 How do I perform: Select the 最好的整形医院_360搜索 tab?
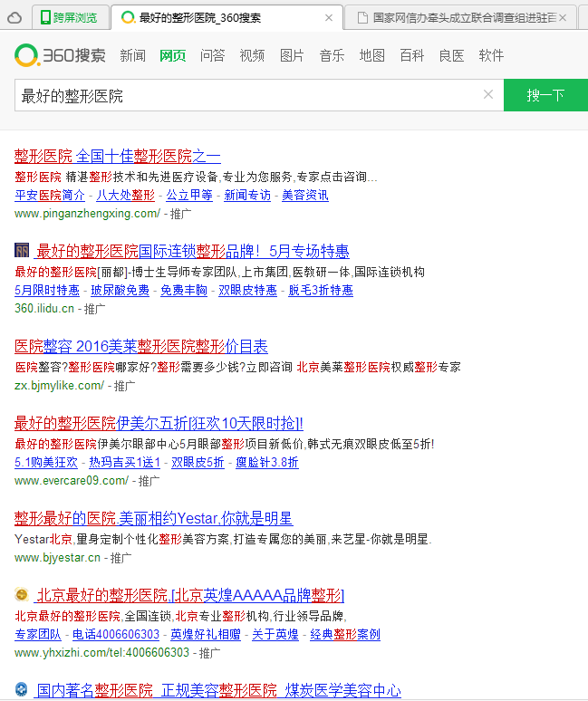click(227, 17)
